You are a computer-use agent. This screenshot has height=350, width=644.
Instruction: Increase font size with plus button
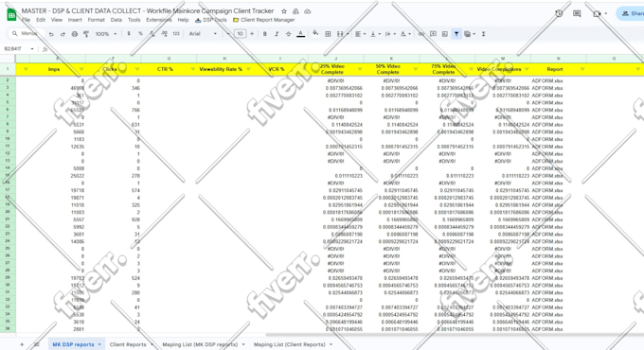pyautogui.click(x=252, y=34)
